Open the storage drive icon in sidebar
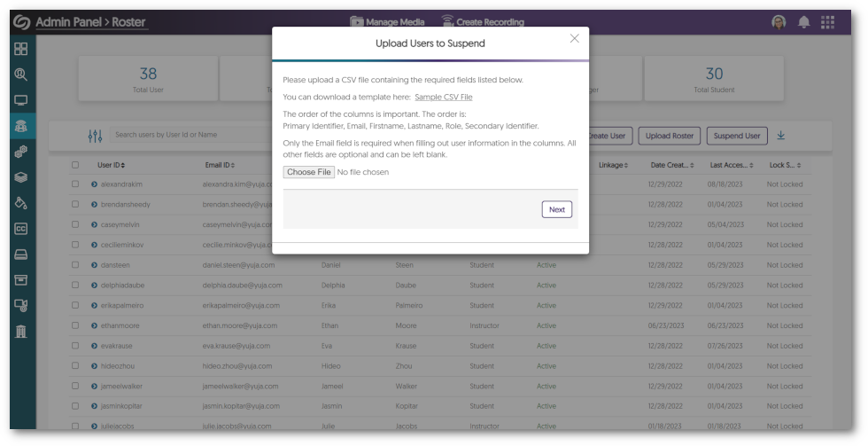Image resolution: width=868 pixels, height=446 pixels. pos(21,254)
